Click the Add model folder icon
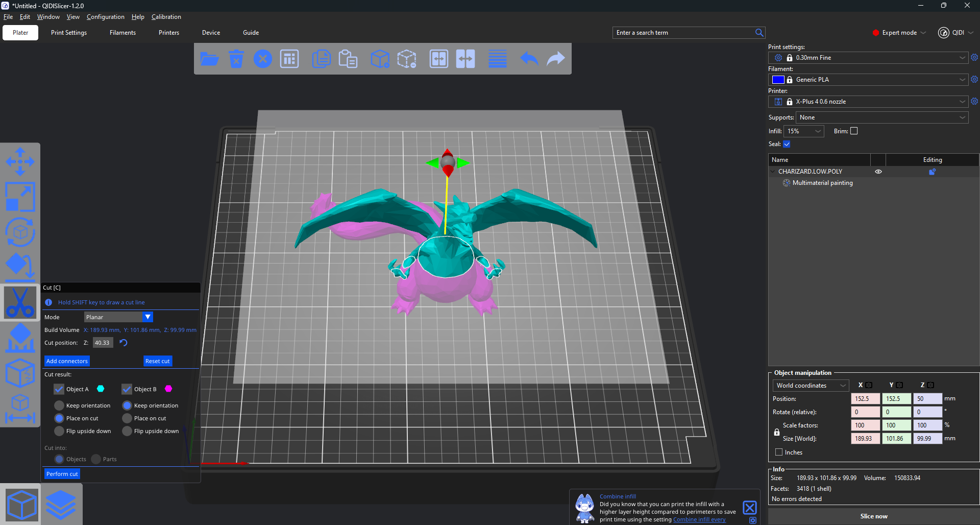 [x=209, y=59]
